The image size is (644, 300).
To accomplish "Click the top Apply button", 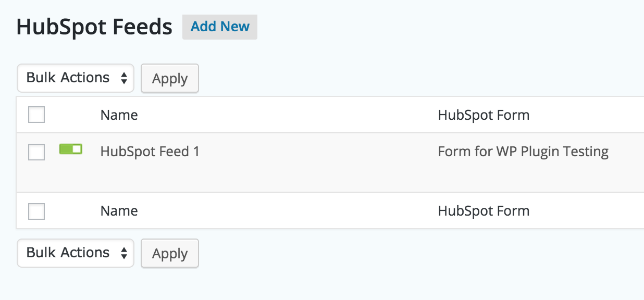I will pyautogui.click(x=170, y=79).
